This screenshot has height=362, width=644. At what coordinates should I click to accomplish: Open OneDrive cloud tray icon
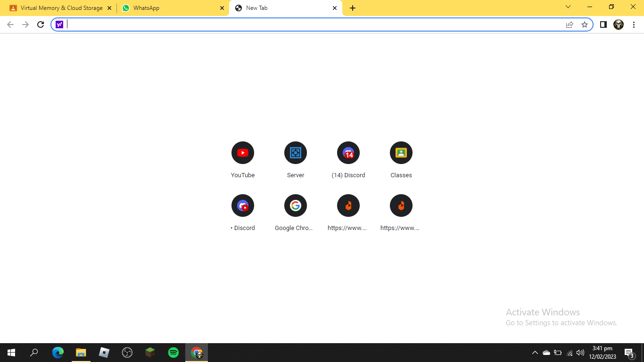click(x=546, y=353)
